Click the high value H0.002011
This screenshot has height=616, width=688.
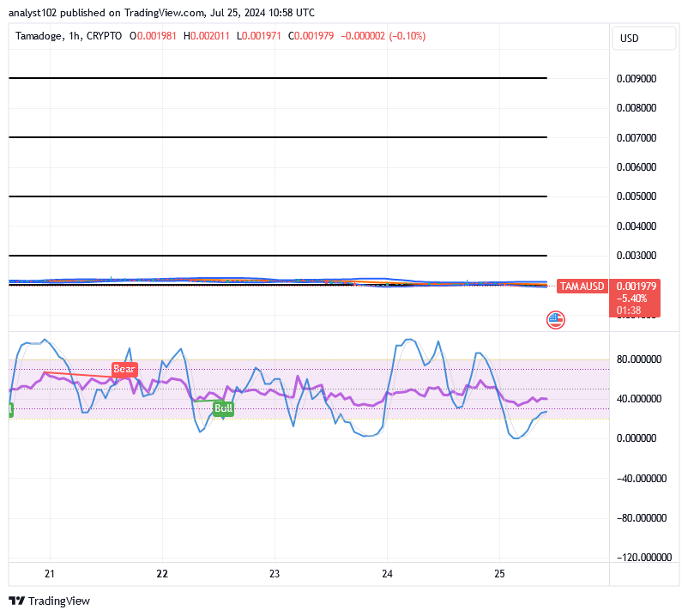[206, 36]
